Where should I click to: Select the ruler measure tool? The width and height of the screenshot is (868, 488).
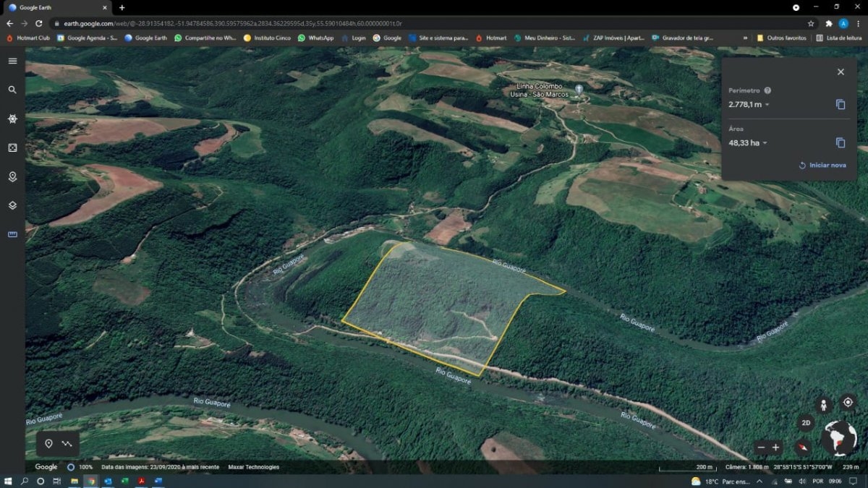(12, 234)
